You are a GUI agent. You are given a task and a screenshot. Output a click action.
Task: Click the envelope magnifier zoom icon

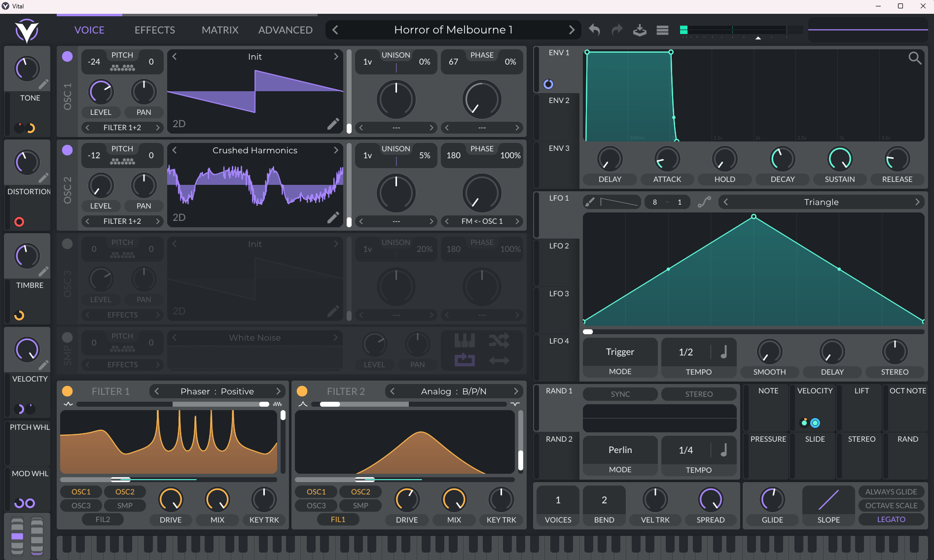[x=915, y=58]
